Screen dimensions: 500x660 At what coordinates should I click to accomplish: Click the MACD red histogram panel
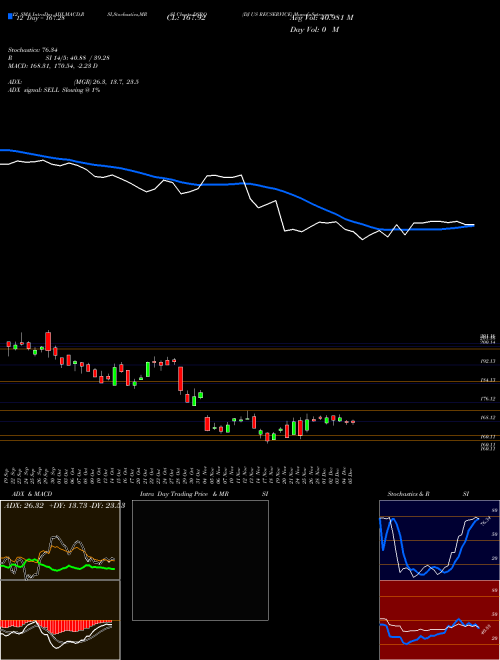point(60,620)
